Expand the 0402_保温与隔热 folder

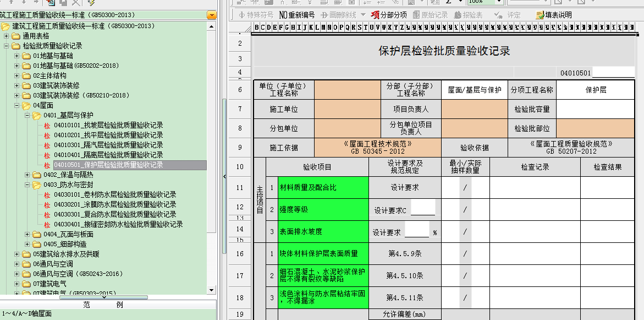(x=27, y=175)
